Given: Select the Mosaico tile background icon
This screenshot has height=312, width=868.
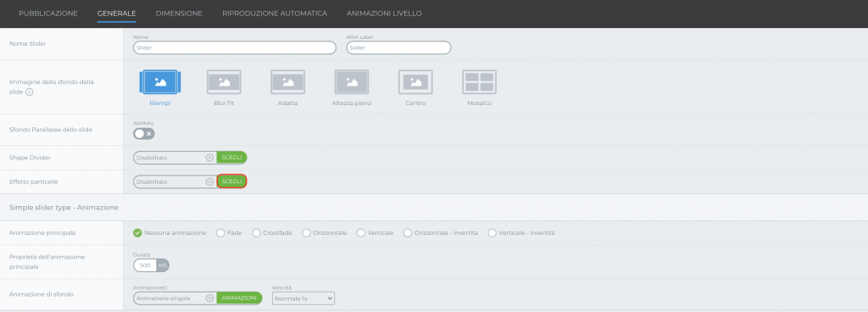Looking at the screenshot, I should coord(480,82).
